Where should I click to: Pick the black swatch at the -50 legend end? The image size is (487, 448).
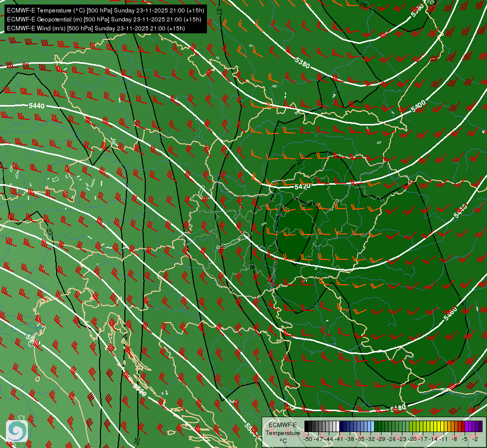point(306,426)
